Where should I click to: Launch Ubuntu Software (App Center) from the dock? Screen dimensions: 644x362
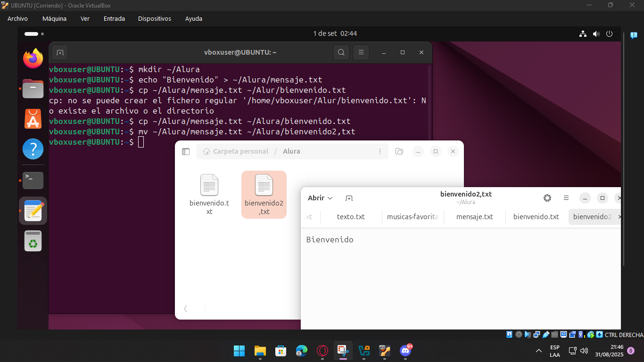tap(33, 119)
